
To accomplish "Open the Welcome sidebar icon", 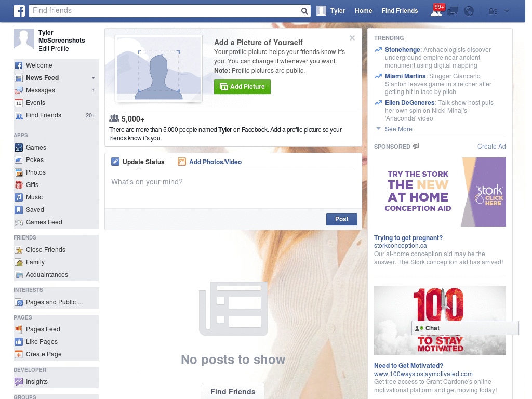I will pos(19,65).
